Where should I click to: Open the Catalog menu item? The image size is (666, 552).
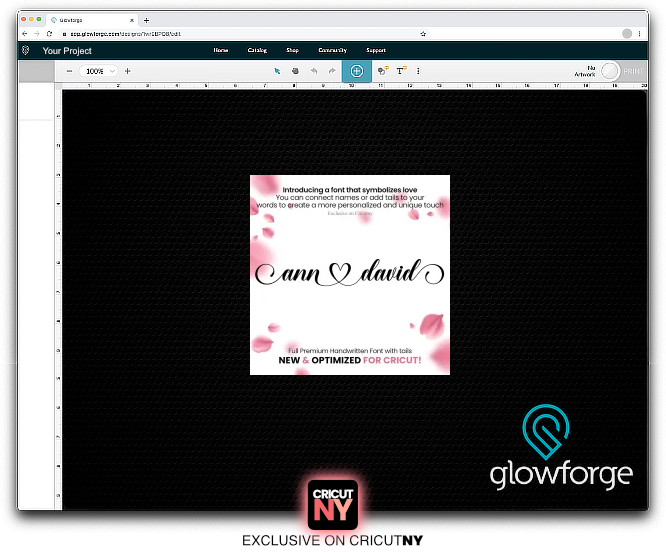point(257,50)
